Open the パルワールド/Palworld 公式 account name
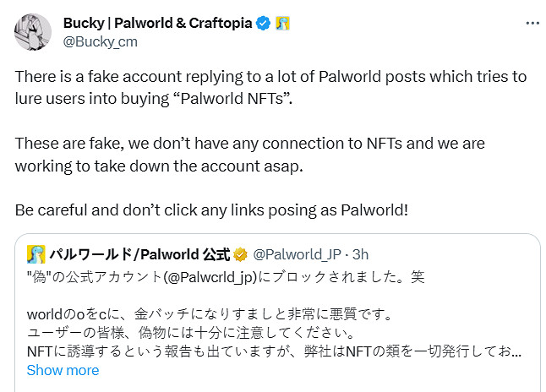Viewport: 546px width, 392px height. coord(139,254)
